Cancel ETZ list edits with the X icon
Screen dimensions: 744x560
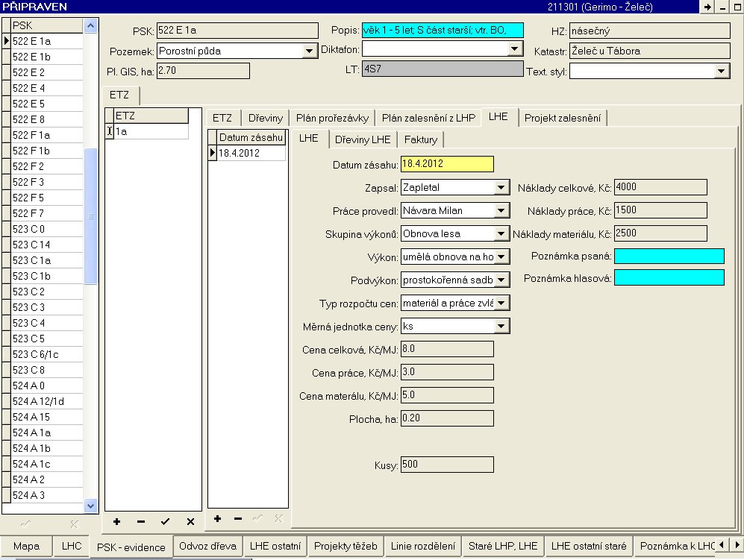(x=190, y=521)
